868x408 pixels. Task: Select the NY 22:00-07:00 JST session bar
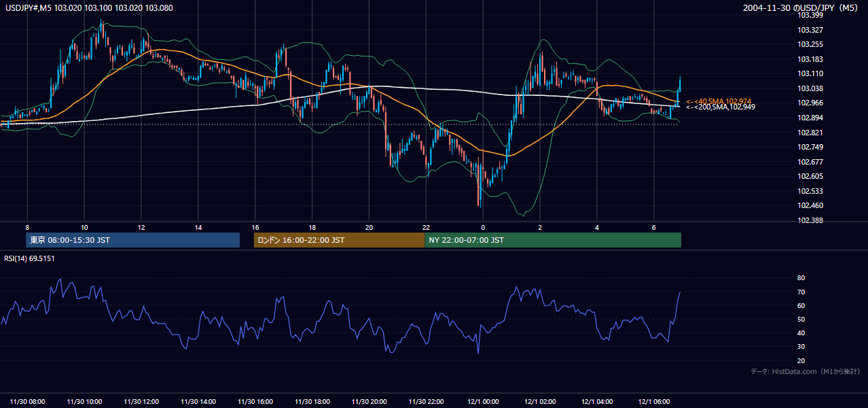[x=553, y=240]
